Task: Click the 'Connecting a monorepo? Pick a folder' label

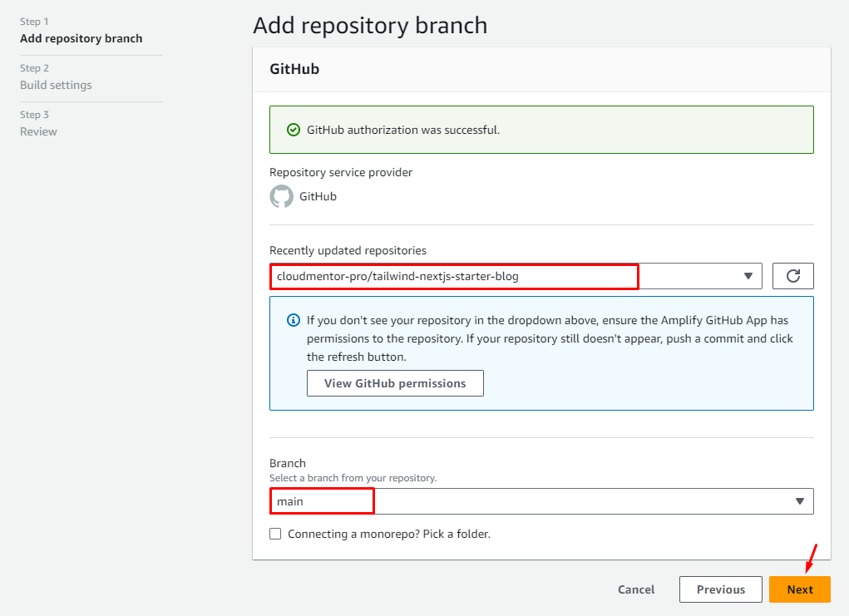Action: click(x=388, y=534)
